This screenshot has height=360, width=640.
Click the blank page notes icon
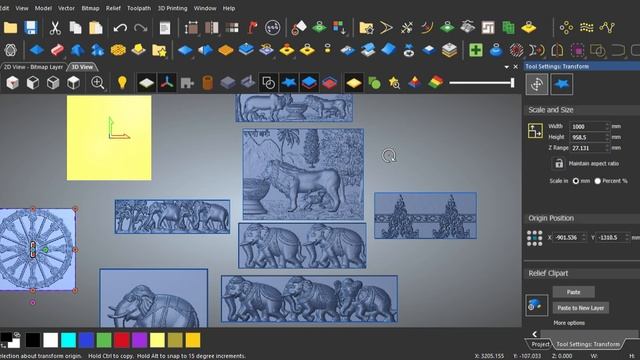click(x=165, y=28)
